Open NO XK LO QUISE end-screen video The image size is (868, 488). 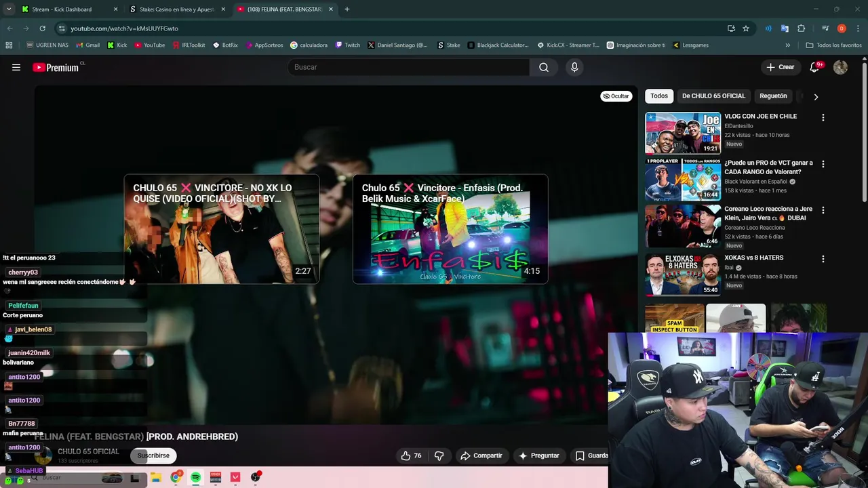tap(221, 229)
